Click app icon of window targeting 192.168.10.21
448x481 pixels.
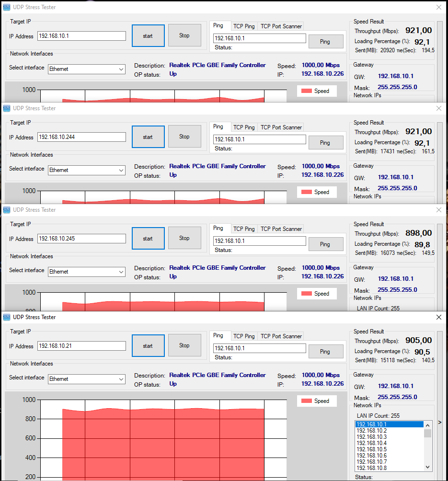[6, 317]
